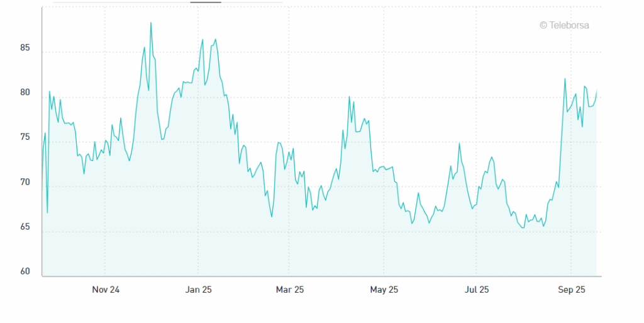Select the Jul 25 date label

[x=476, y=290]
